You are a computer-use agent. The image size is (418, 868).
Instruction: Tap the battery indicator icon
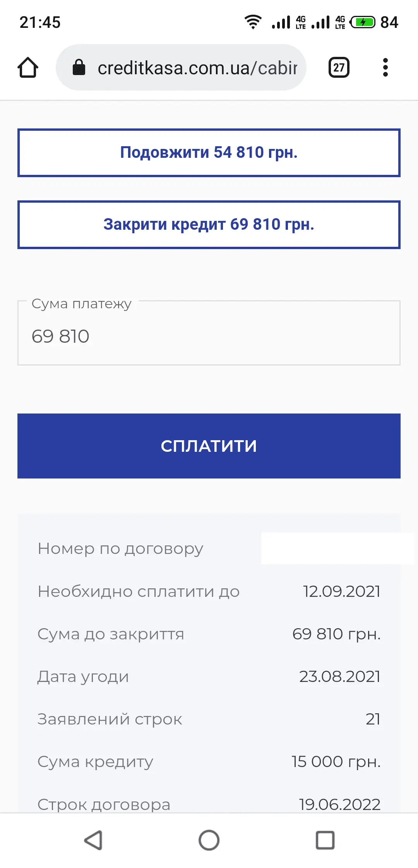363,22
